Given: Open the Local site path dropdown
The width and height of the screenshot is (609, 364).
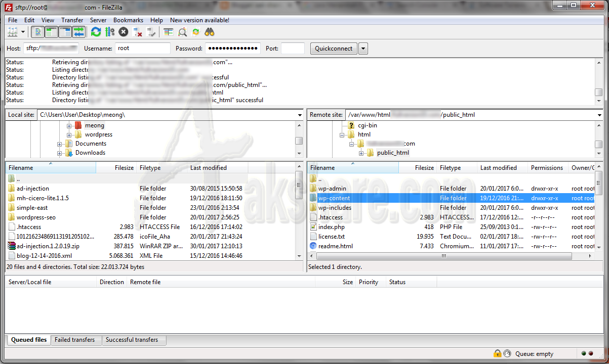Looking at the screenshot, I should 300,115.
